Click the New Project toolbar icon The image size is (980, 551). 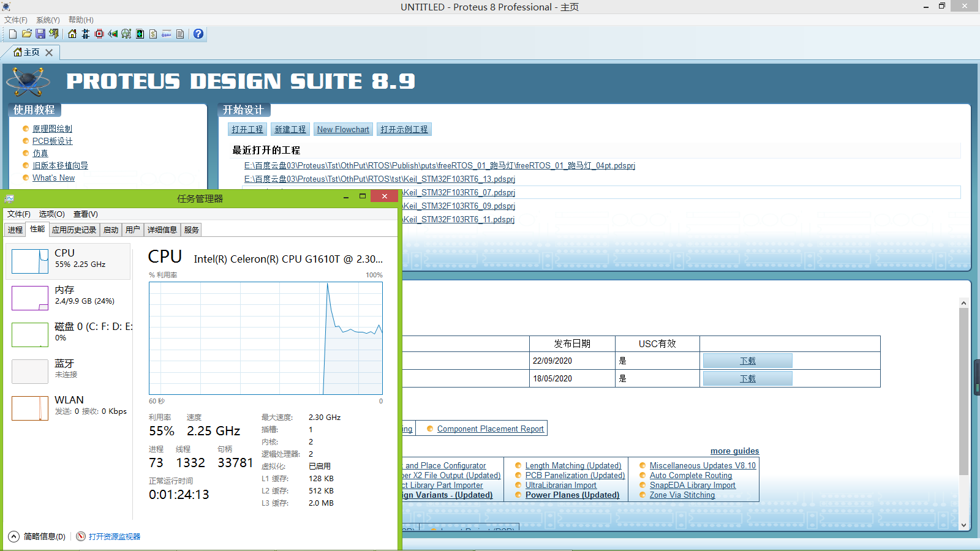click(13, 34)
